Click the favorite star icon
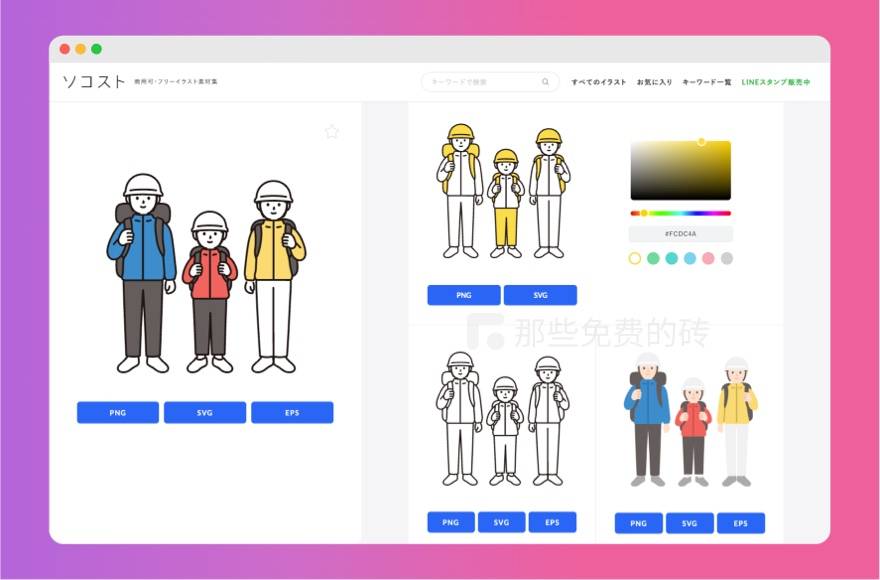 click(x=332, y=131)
